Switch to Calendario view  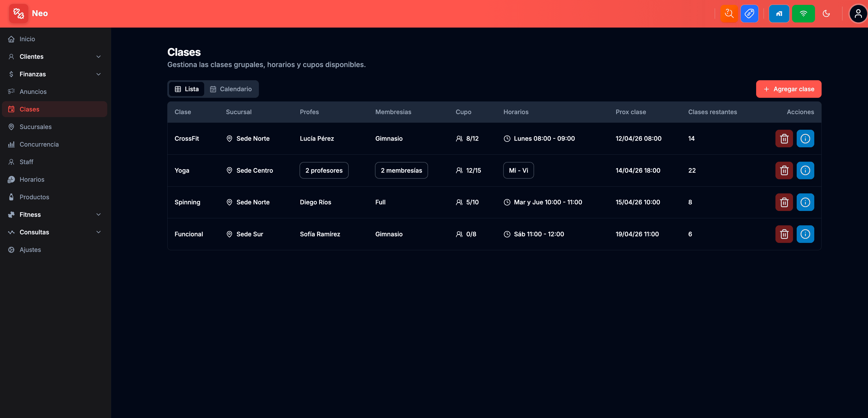pos(231,89)
